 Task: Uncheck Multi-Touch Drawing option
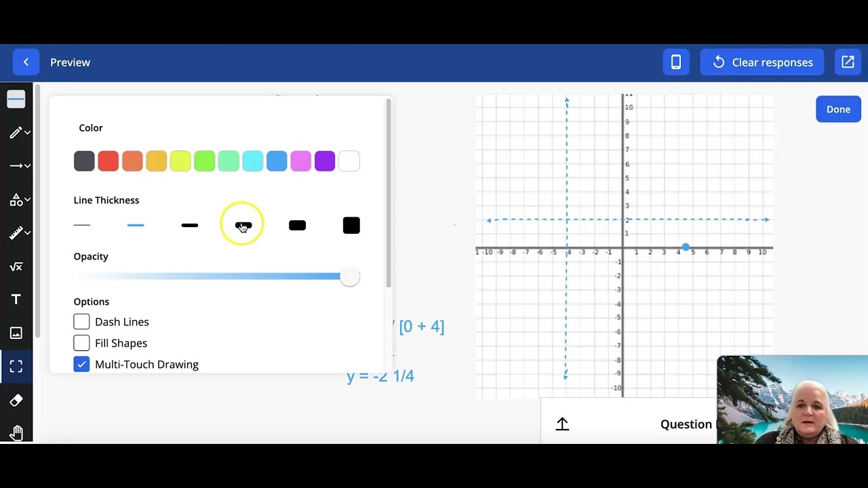pyautogui.click(x=81, y=364)
